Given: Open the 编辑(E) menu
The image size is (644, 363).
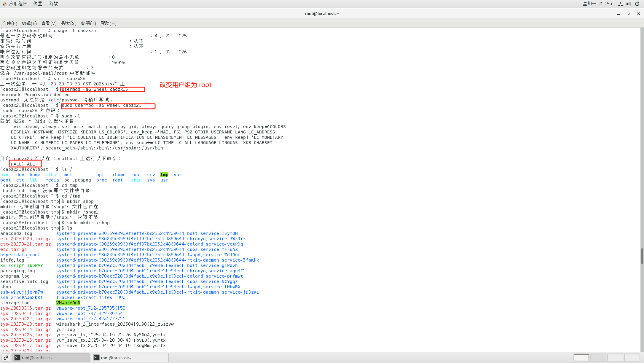Looking at the screenshot, I should click(x=29, y=23).
